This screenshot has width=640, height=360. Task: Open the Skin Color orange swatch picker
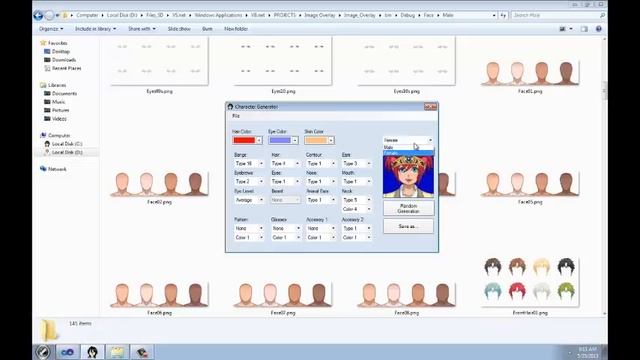[x=320, y=140]
